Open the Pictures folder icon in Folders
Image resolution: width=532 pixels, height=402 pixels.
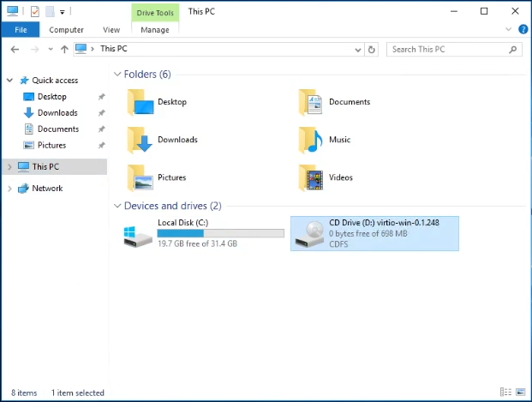click(140, 177)
